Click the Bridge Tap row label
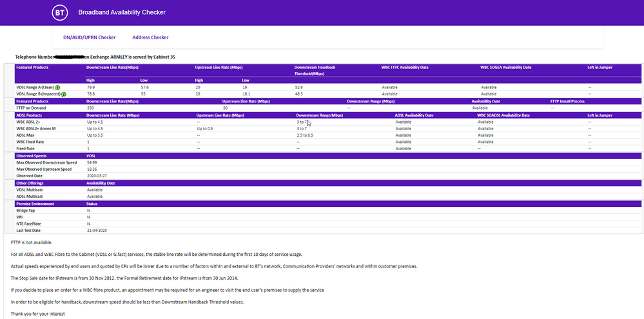This screenshot has width=644, height=319. 26,210
